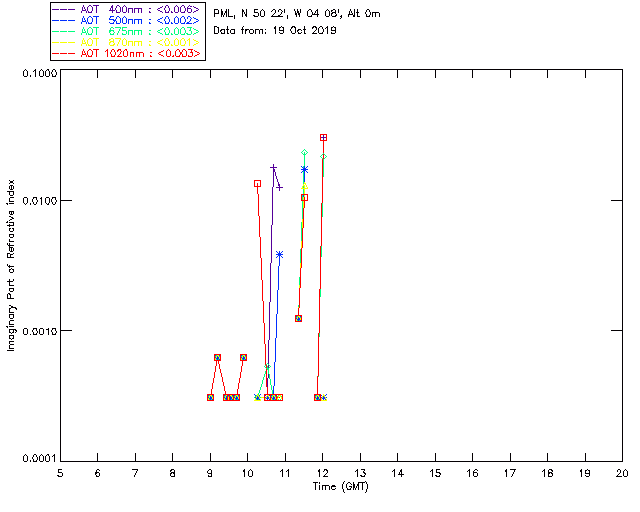The height and width of the screenshot is (512, 640).
Task: Click the x-axis tick label 6
Action: (x=97, y=473)
